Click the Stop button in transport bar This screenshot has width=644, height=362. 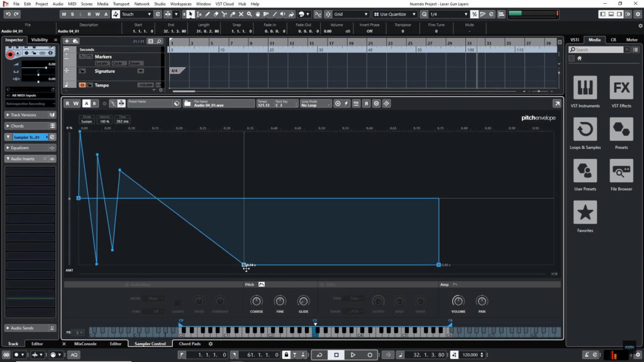pos(336,355)
